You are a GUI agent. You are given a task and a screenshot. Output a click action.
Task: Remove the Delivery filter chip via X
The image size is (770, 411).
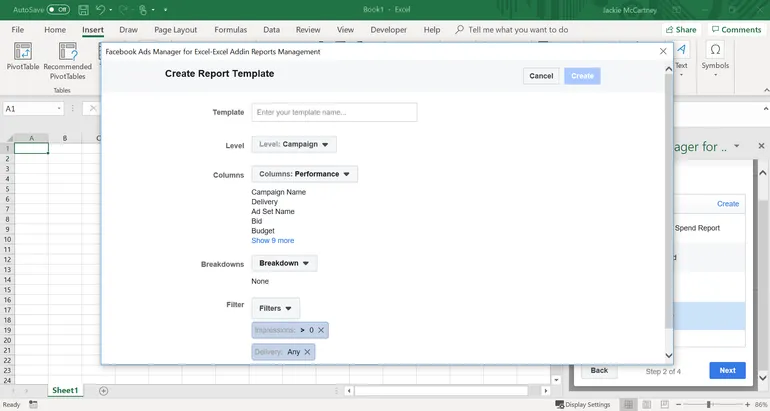pos(307,351)
